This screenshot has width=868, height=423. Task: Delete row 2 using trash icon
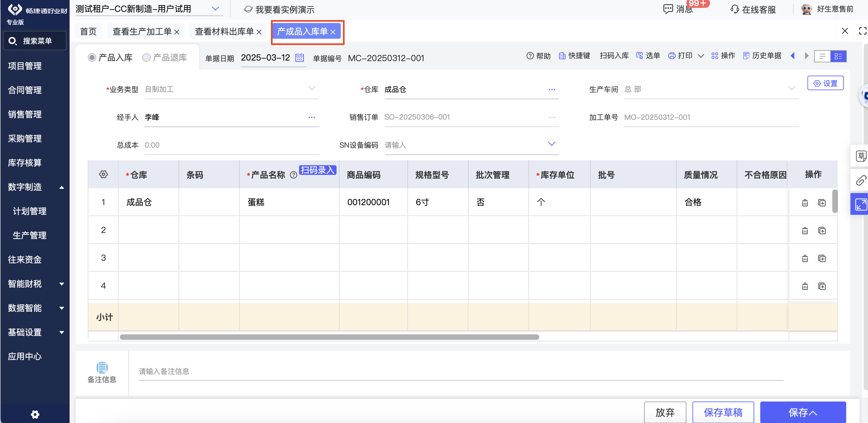point(805,231)
